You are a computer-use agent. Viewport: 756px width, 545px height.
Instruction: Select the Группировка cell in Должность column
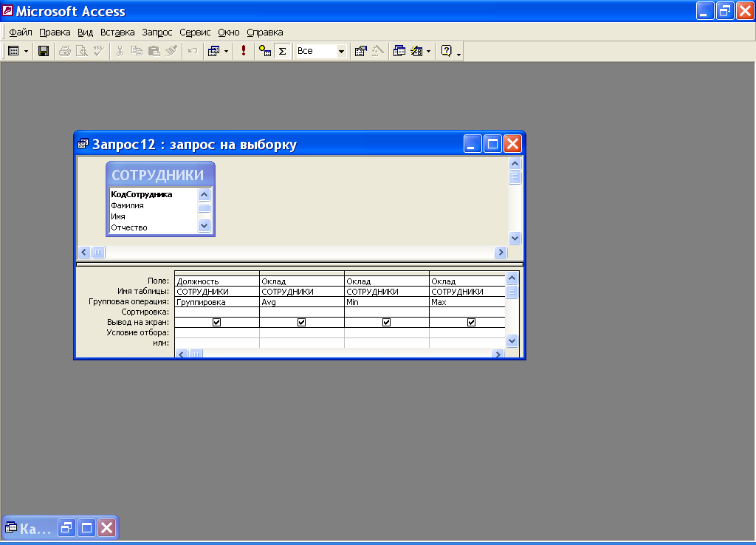[x=217, y=302]
